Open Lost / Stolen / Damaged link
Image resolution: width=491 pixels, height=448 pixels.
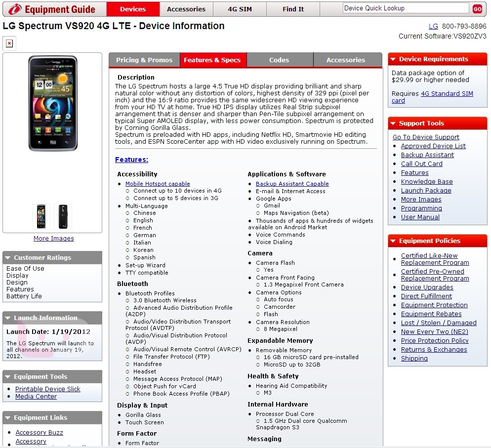439,323
